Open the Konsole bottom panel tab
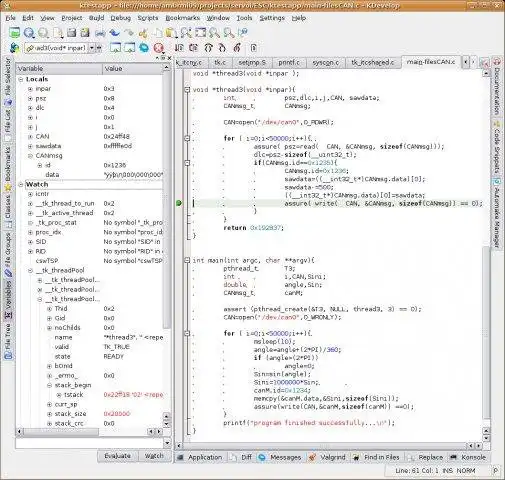The image size is (505, 480). pos(468,457)
